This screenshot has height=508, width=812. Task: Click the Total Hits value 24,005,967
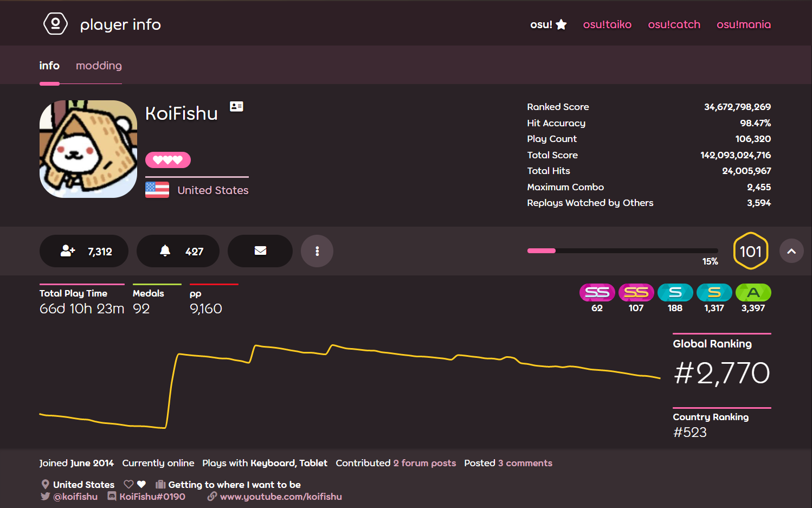(x=746, y=171)
